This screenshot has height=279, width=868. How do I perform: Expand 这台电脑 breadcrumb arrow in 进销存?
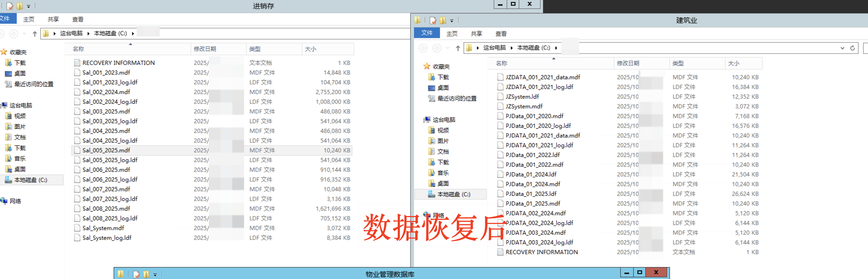tap(88, 33)
